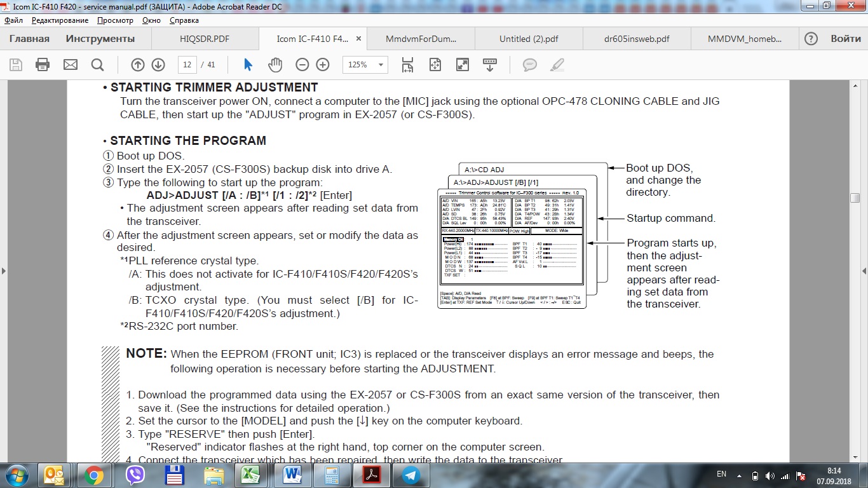The width and height of the screenshot is (868, 488).
Task: Open Calculator from the taskbar
Action: click(x=332, y=475)
